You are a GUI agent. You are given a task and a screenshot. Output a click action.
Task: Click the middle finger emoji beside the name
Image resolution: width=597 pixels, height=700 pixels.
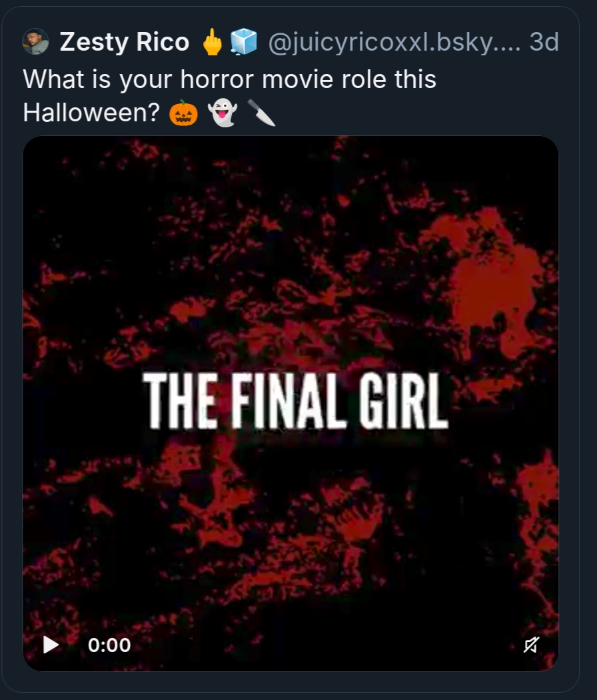click(x=212, y=43)
